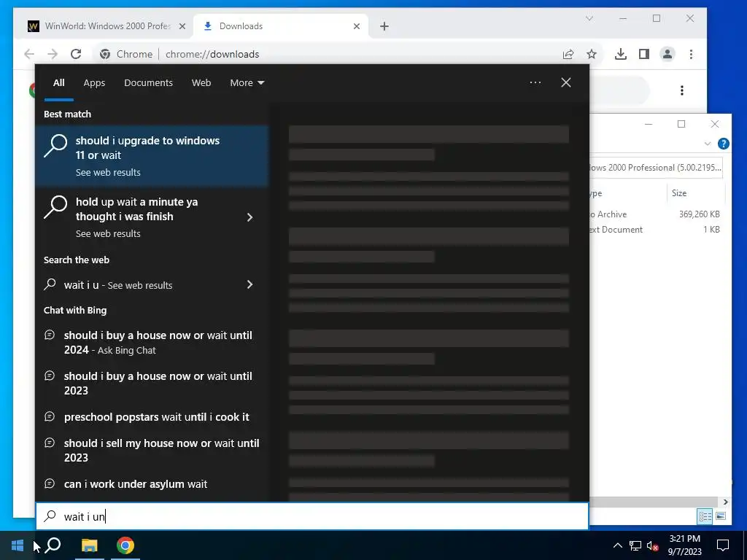This screenshot has width=747, height=560.
Task: Open search panel options ellipsis
Action: click(535, 82)
